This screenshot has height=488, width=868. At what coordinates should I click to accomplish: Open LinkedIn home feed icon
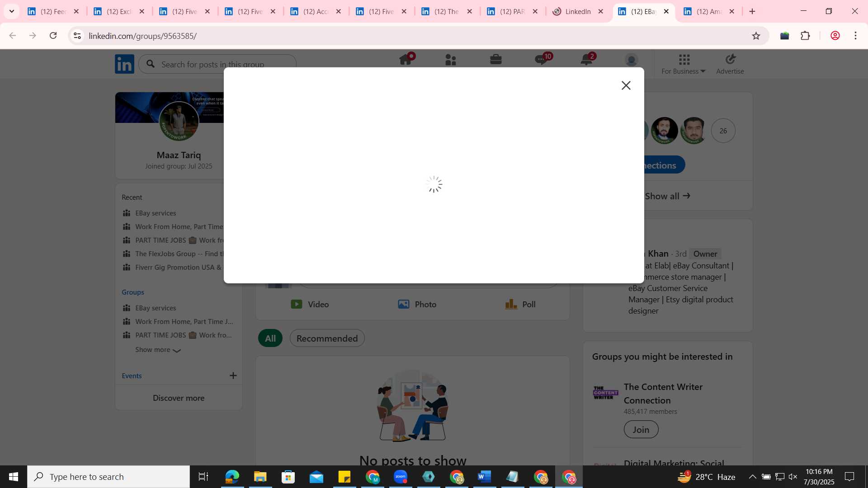(406, 60)
